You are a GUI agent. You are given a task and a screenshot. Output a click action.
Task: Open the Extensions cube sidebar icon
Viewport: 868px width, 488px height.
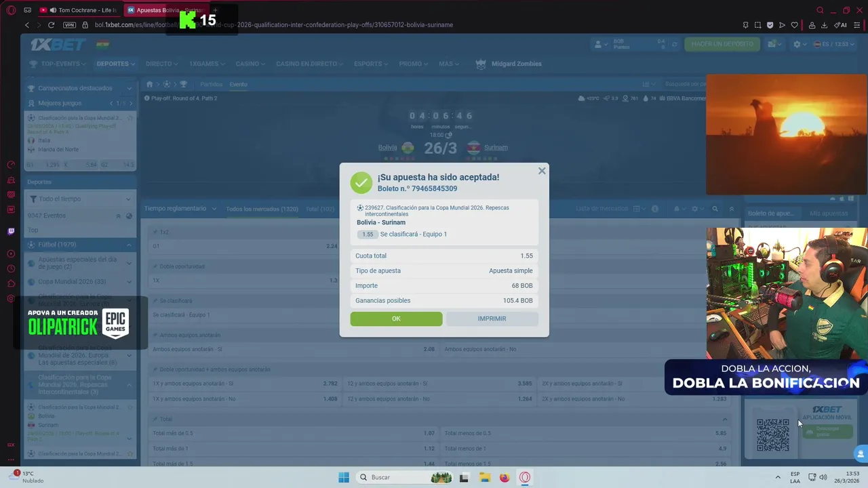11,284
